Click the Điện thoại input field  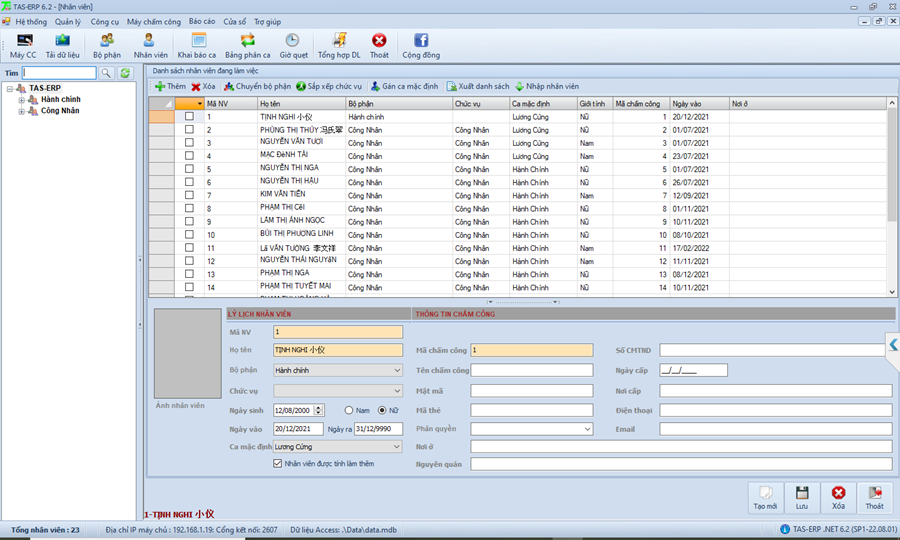(x=775, y=410)
